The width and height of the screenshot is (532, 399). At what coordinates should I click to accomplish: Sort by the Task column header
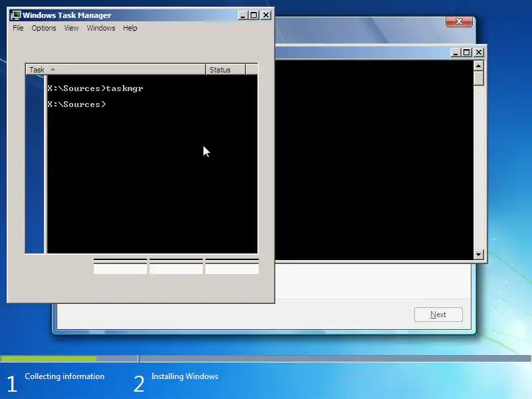(116, 70)
